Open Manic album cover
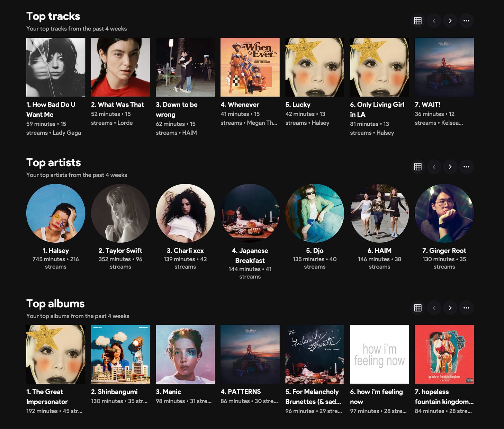Viewport: 504px width, 429px height. click(x=185, y=354)
